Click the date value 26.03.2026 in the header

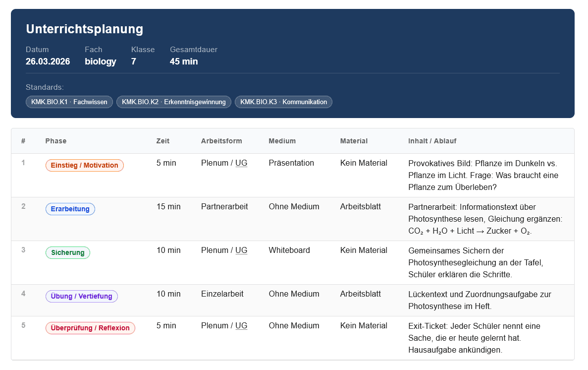tap(48, 62)
